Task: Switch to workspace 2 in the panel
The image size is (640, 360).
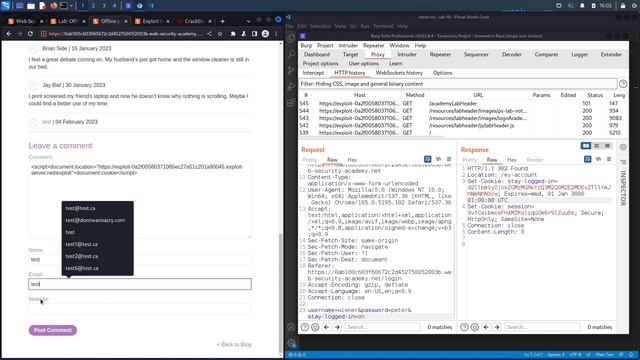Action: coord(93,6)
